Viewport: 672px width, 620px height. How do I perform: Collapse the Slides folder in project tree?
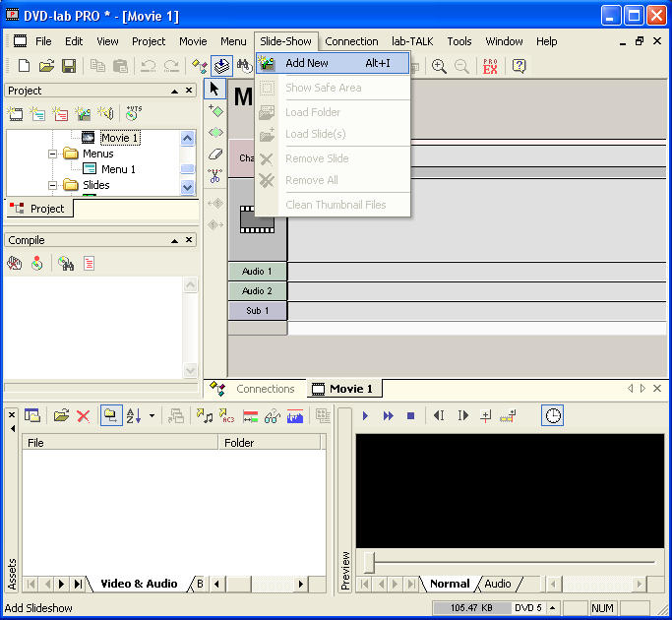[52, 185]
